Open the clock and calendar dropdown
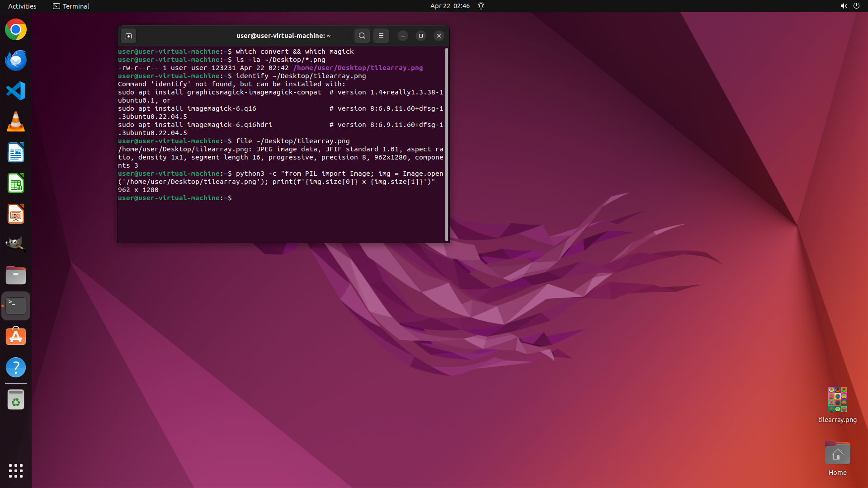868x488 pixels. pos(449,6)
